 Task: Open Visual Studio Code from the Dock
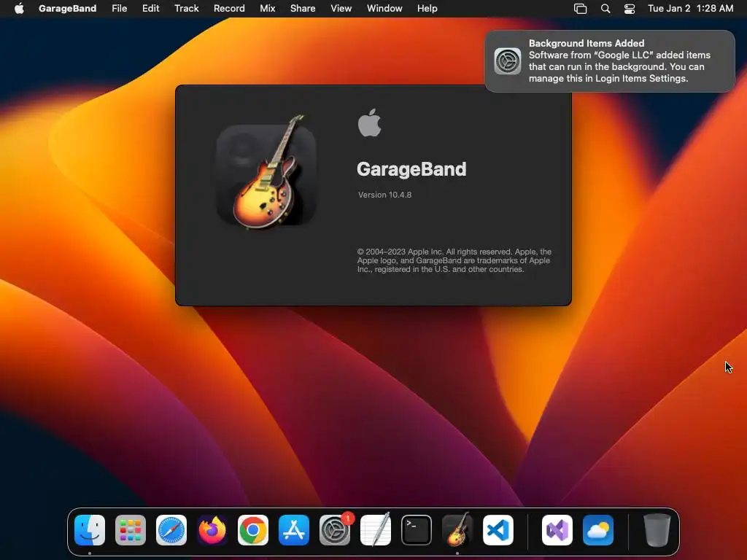click(x=498, y=530)
